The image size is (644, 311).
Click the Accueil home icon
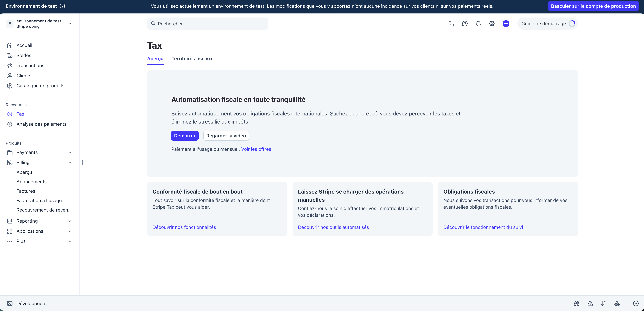pos(10,45)
